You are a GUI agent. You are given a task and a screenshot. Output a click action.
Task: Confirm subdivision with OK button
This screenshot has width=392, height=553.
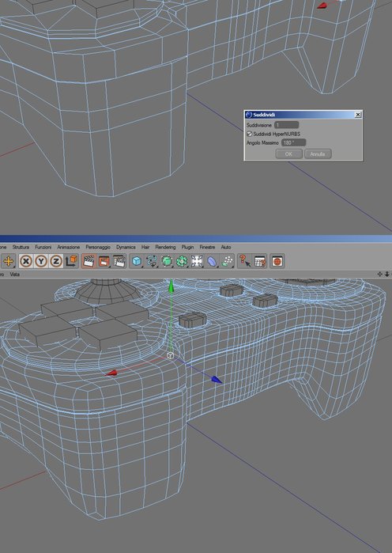pos(288,154)
